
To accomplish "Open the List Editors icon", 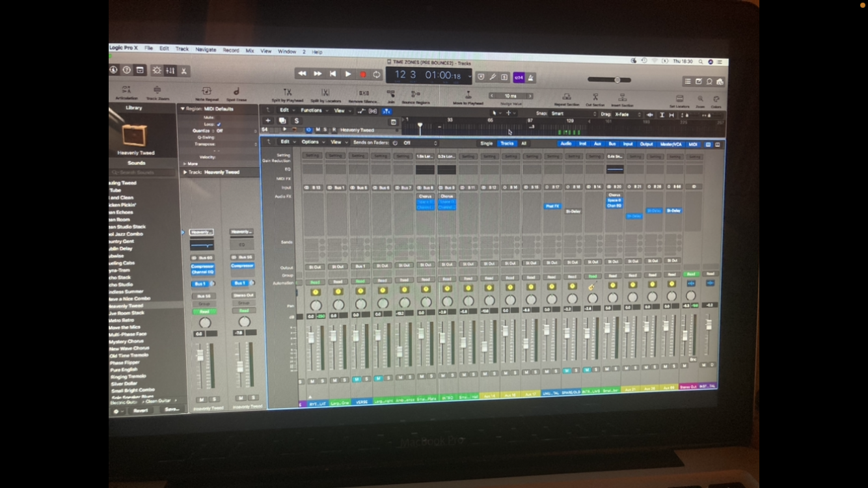I will (688, 81).
